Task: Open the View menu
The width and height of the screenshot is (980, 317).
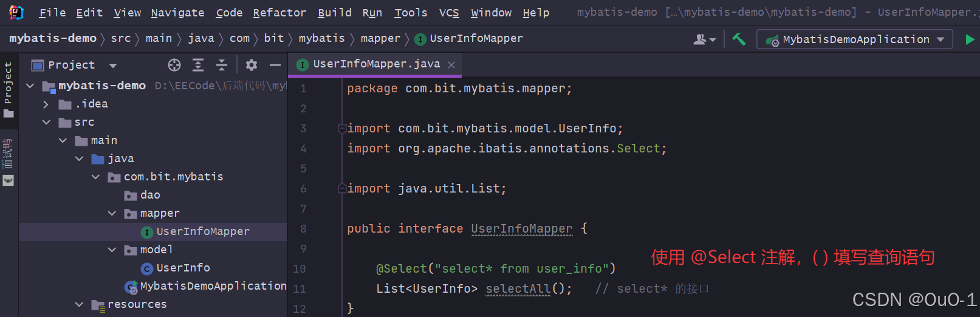Action: [x=128, y=13]
